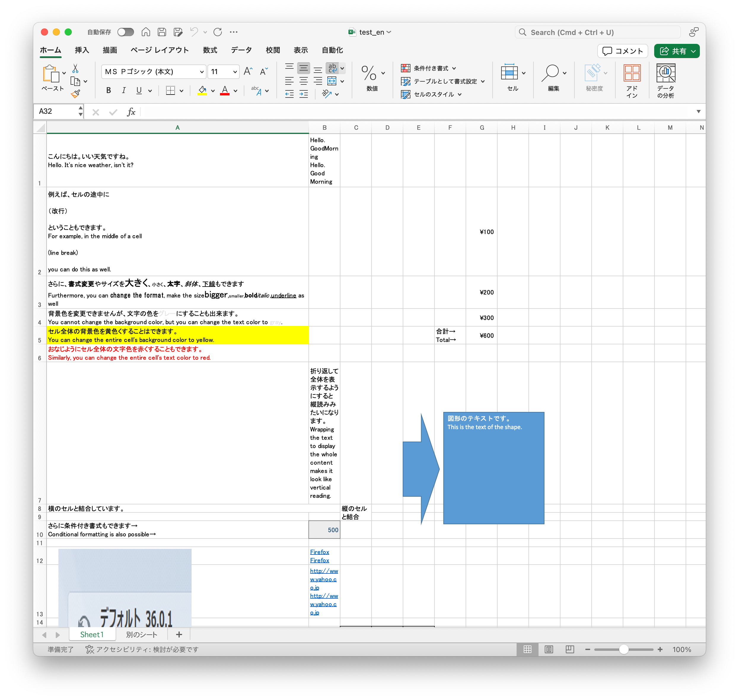739x700 pixels.
Task: Toggle Italic formatting
Action: tap(124, 90)
